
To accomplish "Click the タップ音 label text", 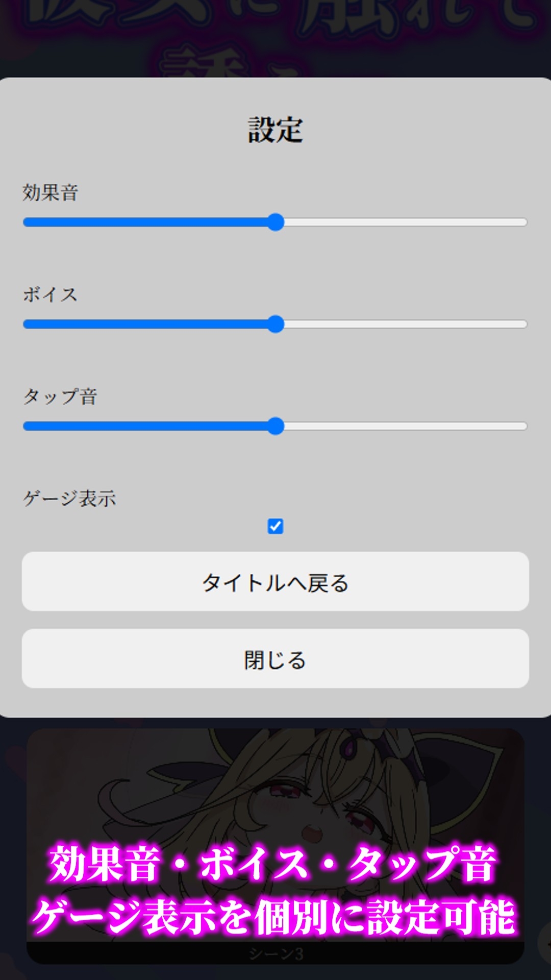I will point(60,397).
